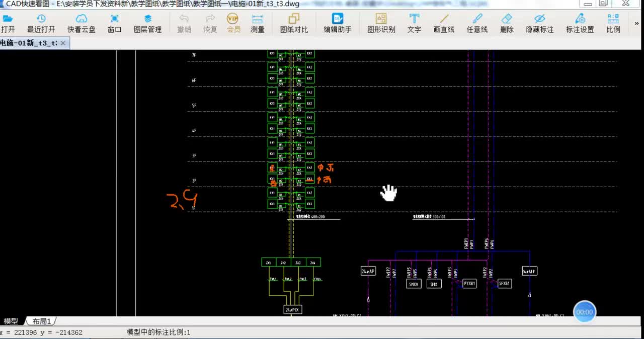The image size is (644, 339).
Task: Close the 电施-01新_t3_t drawing tab
Action: pos(63,43)
